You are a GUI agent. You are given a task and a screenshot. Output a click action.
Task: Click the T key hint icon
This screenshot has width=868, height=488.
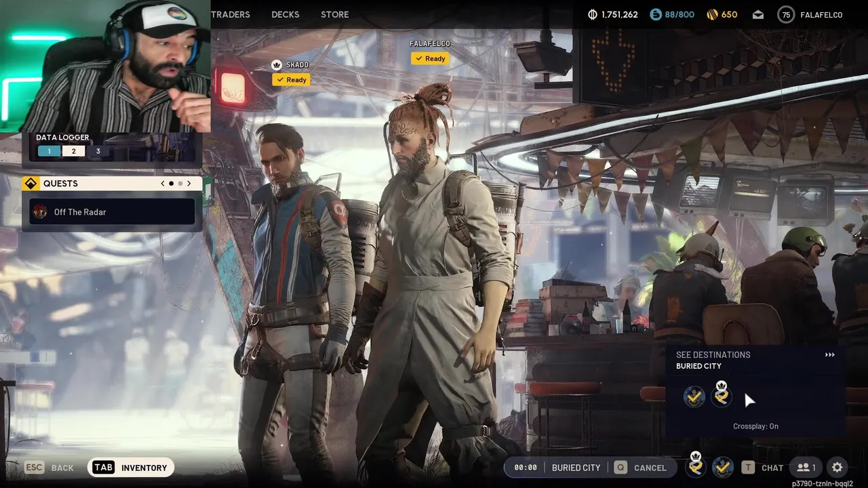pos(747,468)
